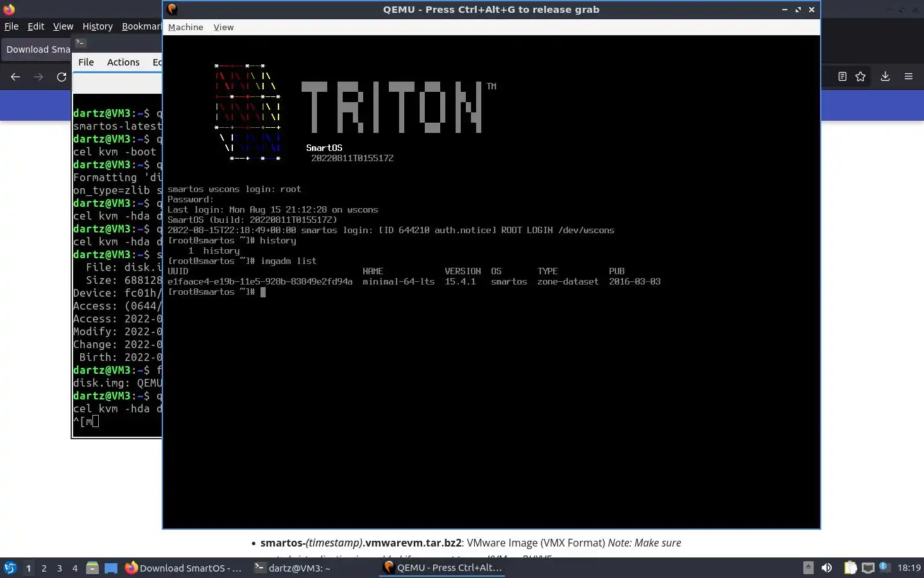Image resolution: width=924 pixels, height=578 pixels.
Task: Open Firefox's File menu
Action: click(x=12, y=26)
